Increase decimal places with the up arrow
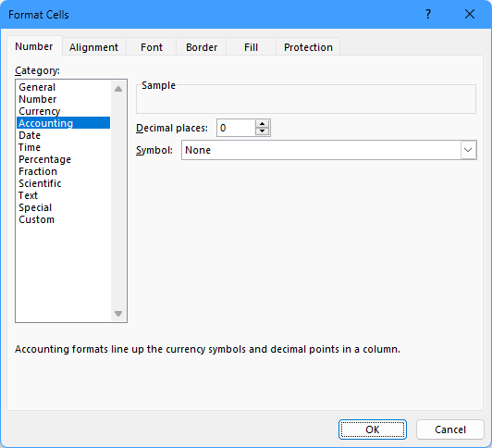This screenshot has height=448, width=492. click(x=262, y=124)
